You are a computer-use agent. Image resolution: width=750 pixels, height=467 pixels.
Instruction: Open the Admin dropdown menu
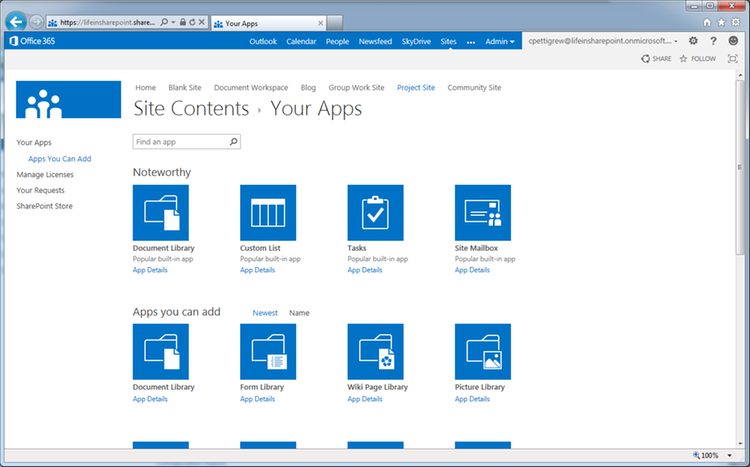coord(500,42)
